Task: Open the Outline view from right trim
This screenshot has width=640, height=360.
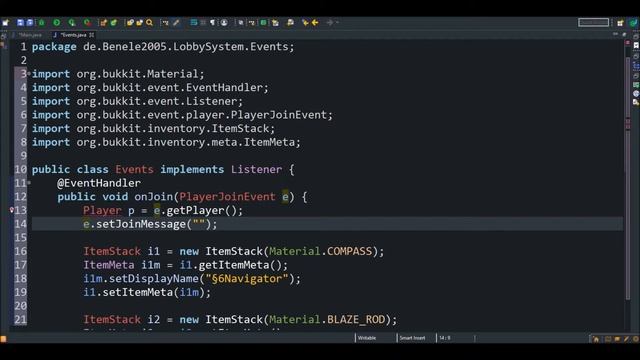Action: pos(636,65)
